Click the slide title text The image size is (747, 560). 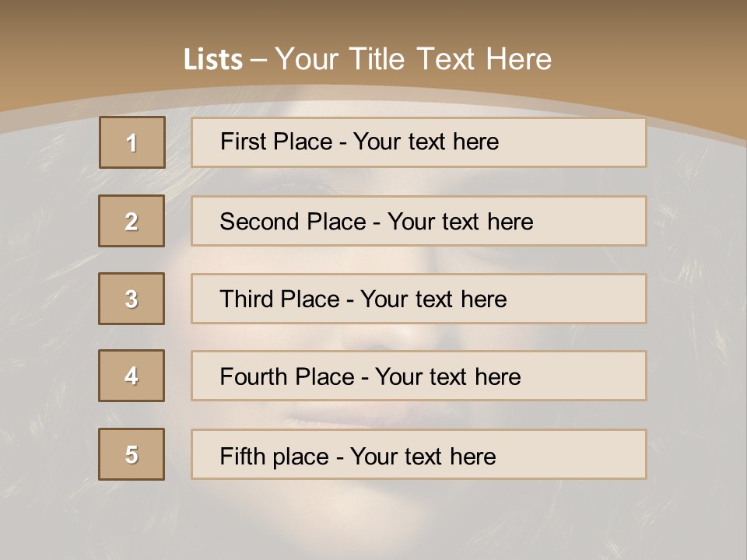[x=367, y=59]
